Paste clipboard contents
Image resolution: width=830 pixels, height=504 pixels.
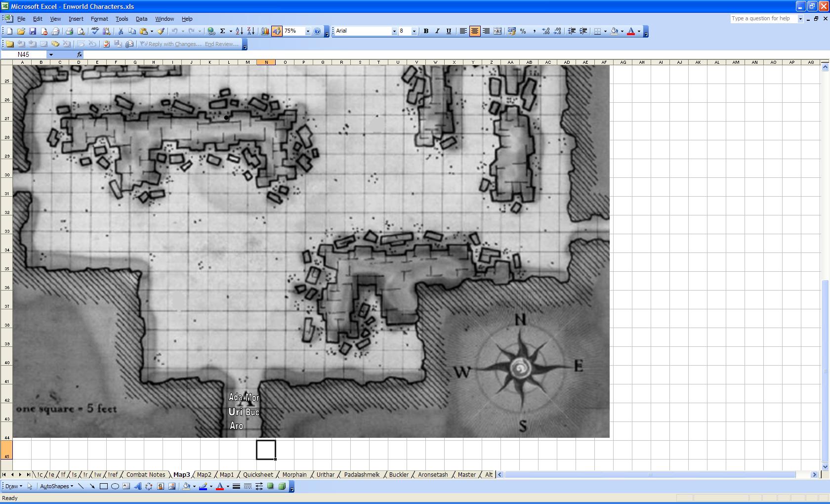144,31
